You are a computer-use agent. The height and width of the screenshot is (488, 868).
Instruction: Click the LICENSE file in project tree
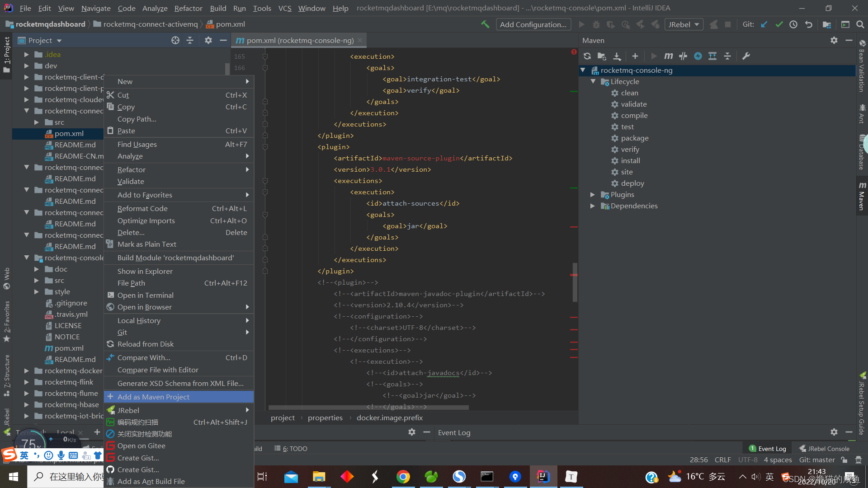[x=68, y=325]
